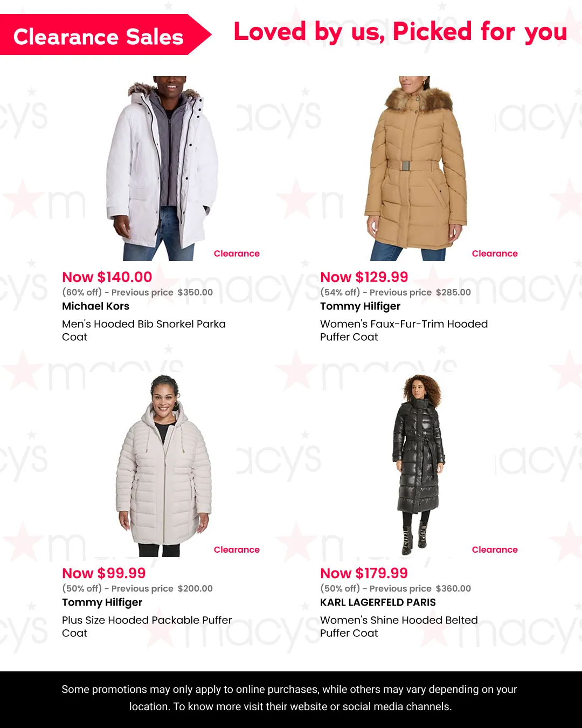Click the Clearance Sales banner

(x=105, y=35)
